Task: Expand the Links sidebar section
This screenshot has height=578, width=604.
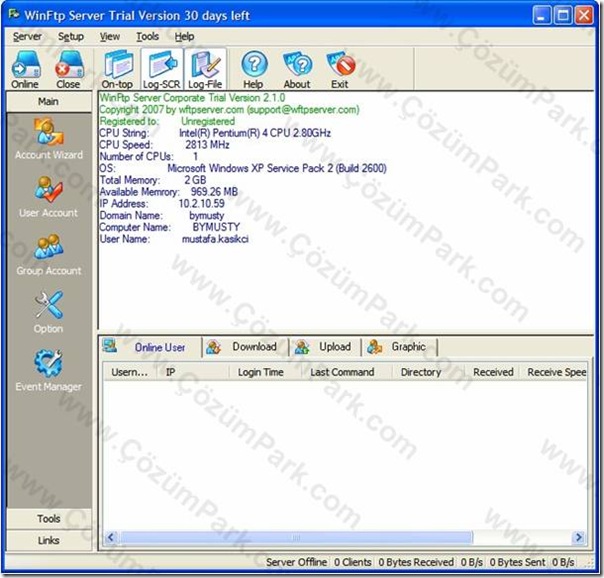Action: pyautogui.click(x=49, y=540)
